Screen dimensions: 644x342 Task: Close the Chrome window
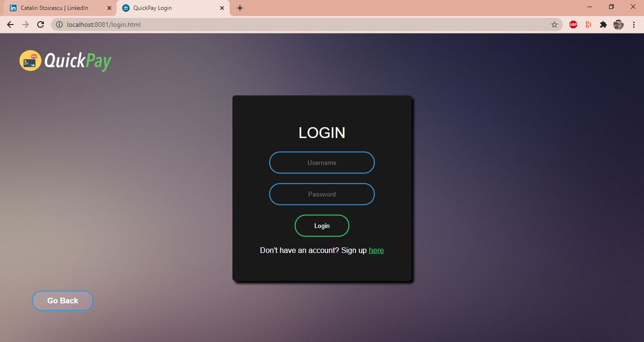click(x=633, y=7)
